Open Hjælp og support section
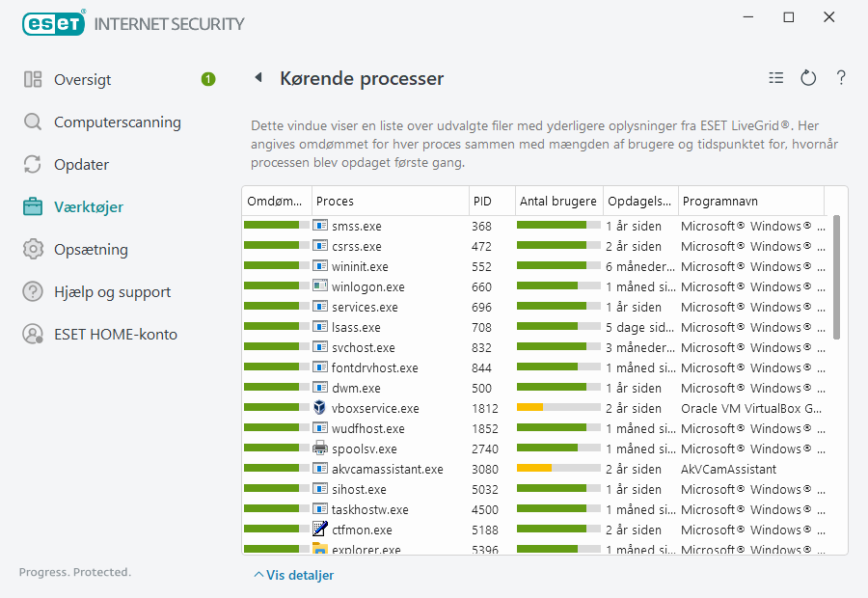The height and width of the screenshot is (598, 868). click(112, 292)
